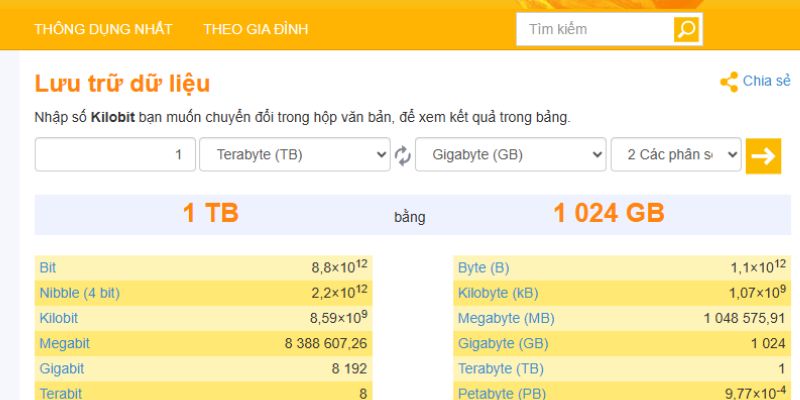Click the Chia sẻ link

tap(766, 81)
